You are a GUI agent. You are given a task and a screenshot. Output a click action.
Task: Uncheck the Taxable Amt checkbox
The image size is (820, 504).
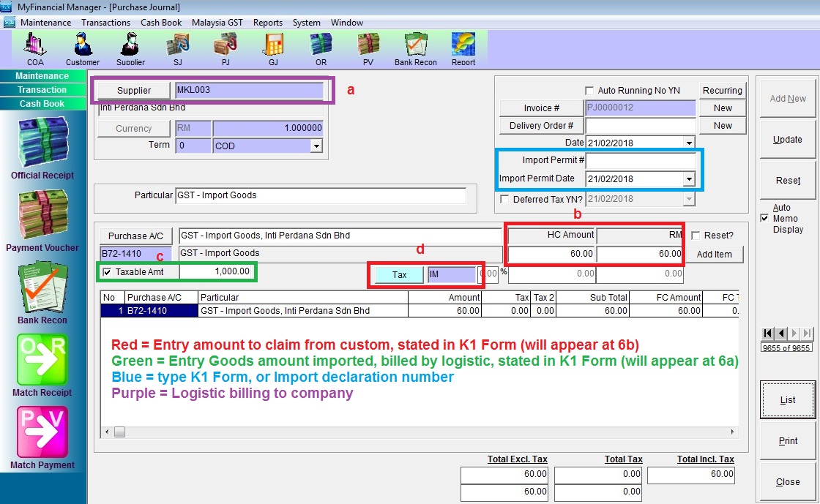108,271
